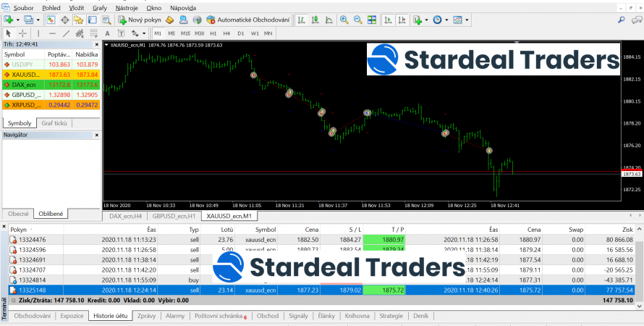Open Data Window crosshair-circle icon
644x326 pixels.
[x=65, y=20]
